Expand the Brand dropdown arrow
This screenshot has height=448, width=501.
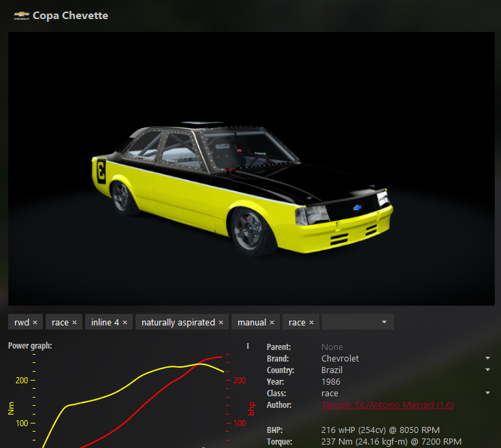tap(487, 358)
